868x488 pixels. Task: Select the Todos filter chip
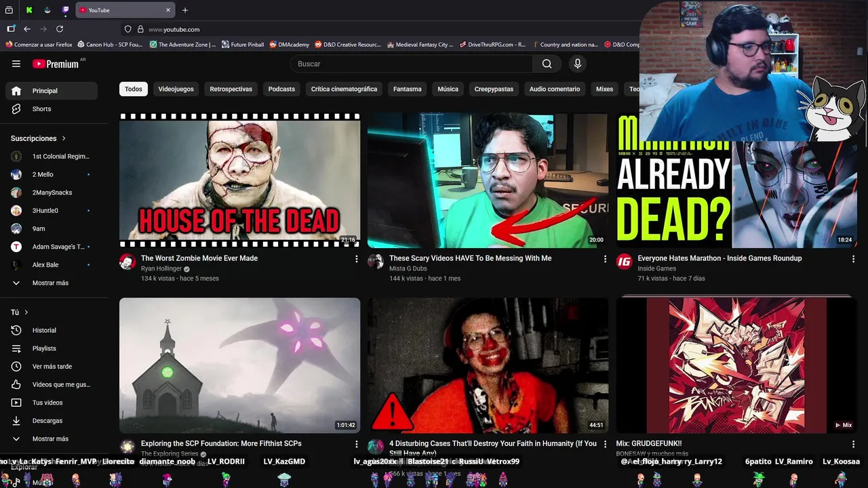click(134, 89)
